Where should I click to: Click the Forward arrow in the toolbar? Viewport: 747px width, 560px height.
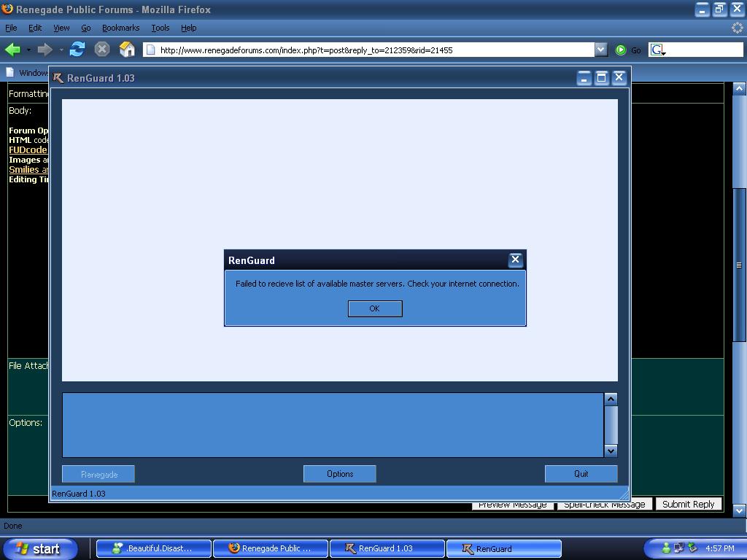point(44,50)
